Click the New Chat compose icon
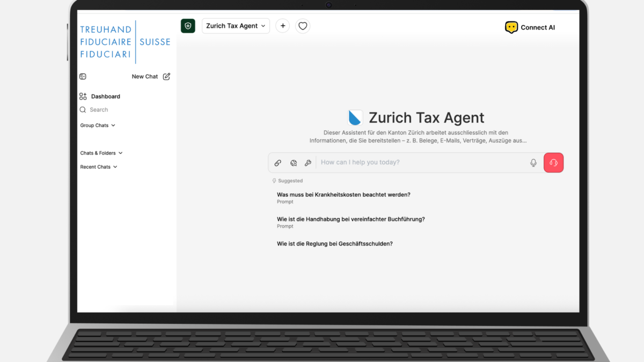The width and height of the screenshot is (644, 362). tap(166, 77)
